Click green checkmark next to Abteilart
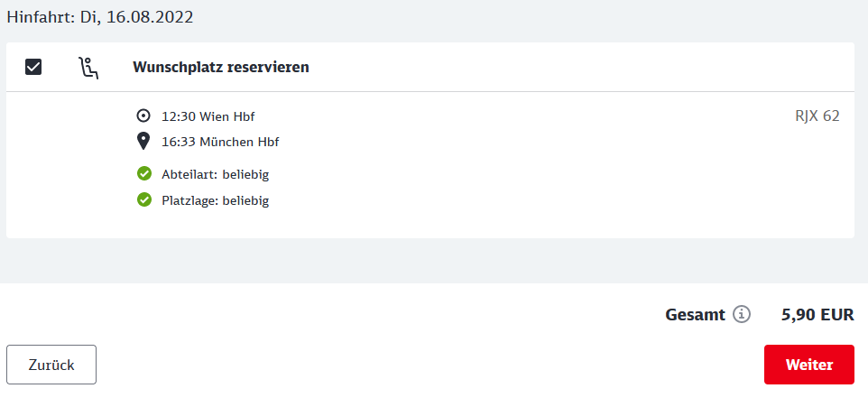 [144, 174]
